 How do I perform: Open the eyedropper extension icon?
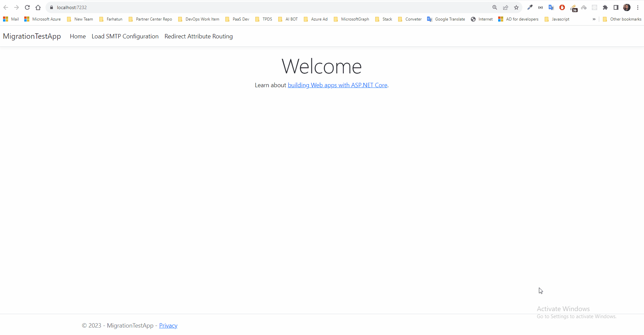tap(530, 7)
